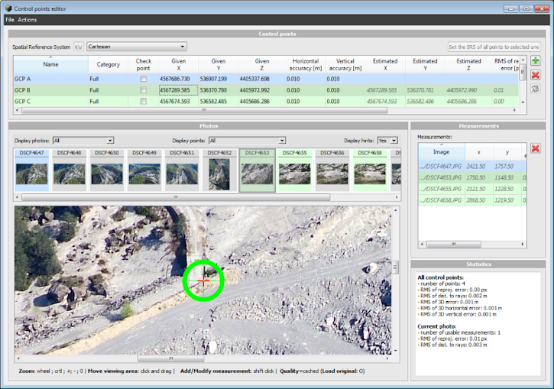The height and width of the screenshot is (389, 554).
Task: Open the Actions menu
Action: (x=27, y=20)
